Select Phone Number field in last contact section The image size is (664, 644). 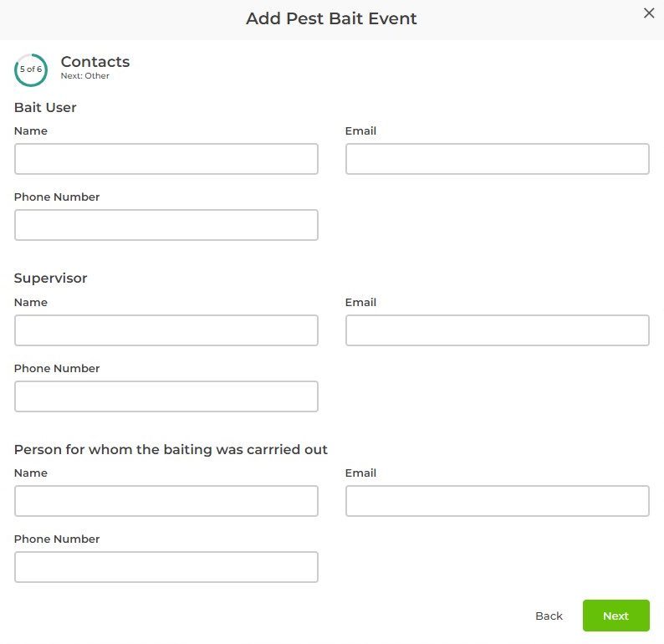tap(166, 567)
